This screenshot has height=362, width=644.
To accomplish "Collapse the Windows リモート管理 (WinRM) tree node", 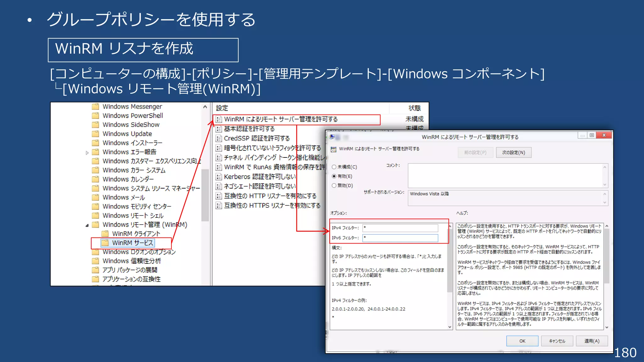I will (x=87, y=225).
